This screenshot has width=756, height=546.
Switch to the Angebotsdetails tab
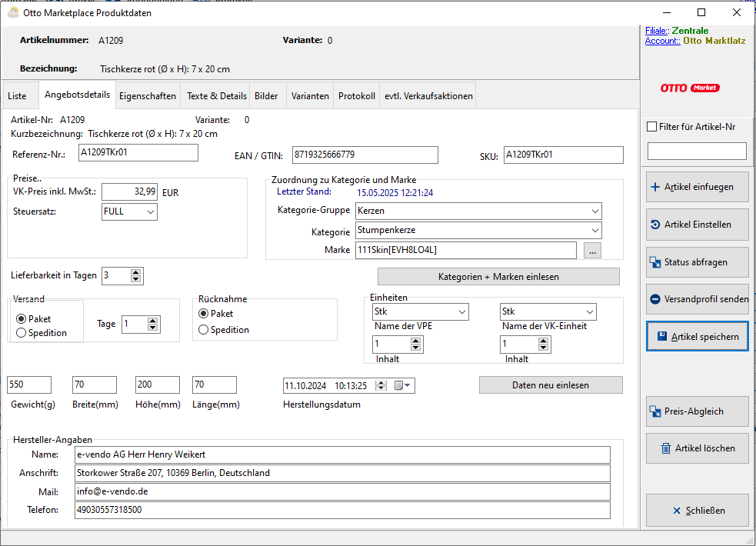click(77, 95)
